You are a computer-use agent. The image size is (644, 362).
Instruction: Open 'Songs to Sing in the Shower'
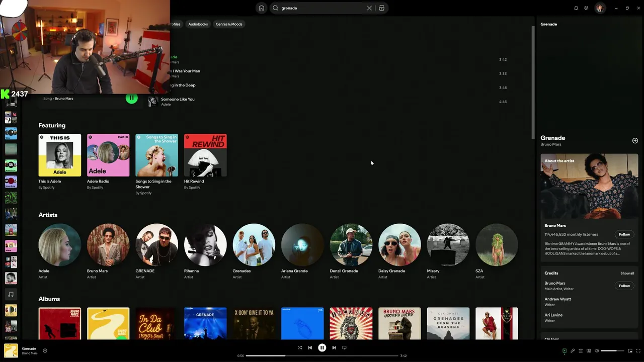pyautogui.click(x=157, y=155)
